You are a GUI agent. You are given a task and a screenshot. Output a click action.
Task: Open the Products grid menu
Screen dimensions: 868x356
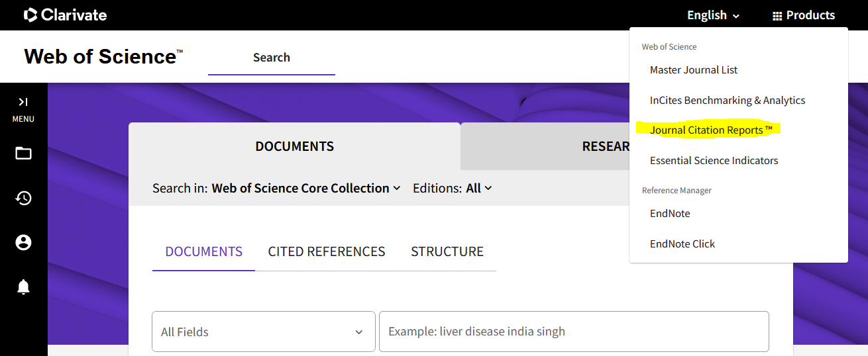point(803,15)
